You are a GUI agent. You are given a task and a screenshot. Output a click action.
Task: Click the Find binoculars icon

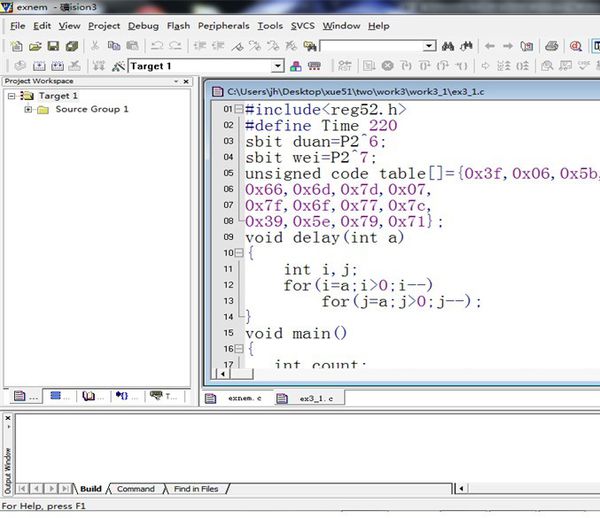pos(448,45)
